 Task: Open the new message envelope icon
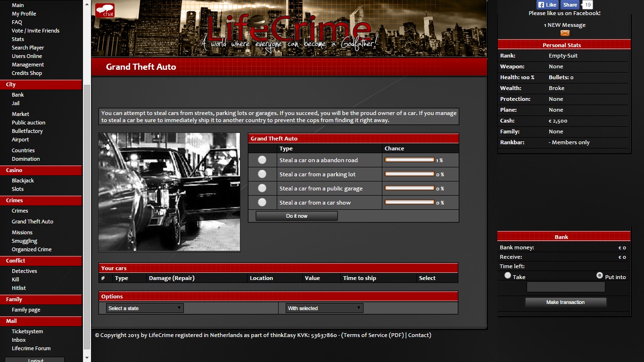click(x=565, y=33)
